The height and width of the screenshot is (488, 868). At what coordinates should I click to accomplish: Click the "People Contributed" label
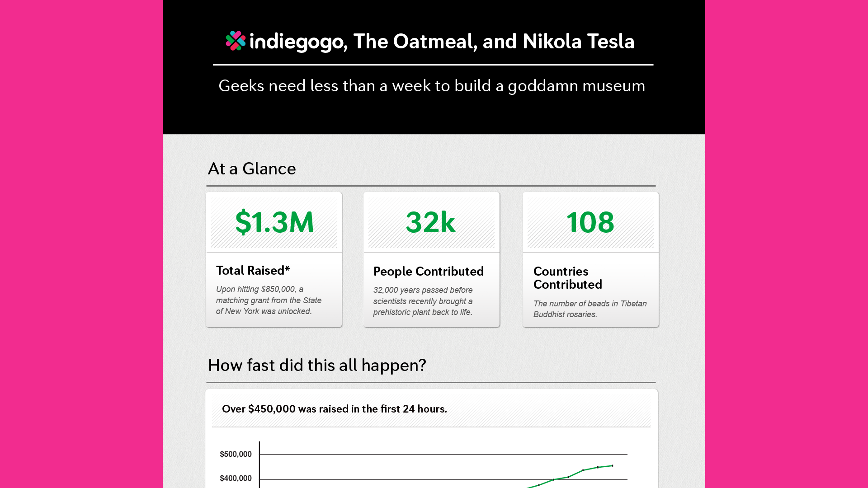(x=428, y=271)
